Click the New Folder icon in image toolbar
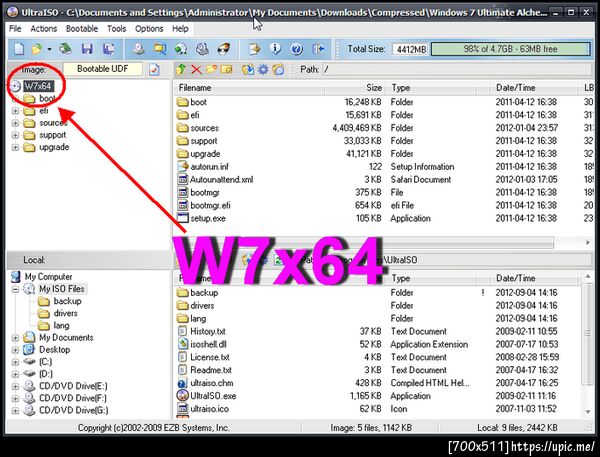Image resolution: width=600 pixels, height=457 pixels. click(x=212, y=69)
